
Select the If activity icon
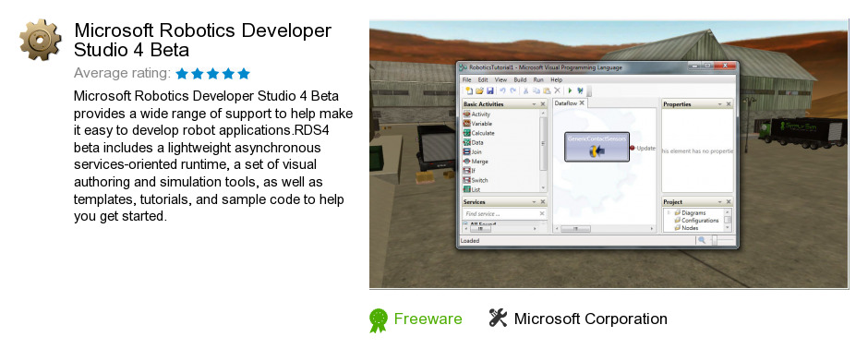466,171
